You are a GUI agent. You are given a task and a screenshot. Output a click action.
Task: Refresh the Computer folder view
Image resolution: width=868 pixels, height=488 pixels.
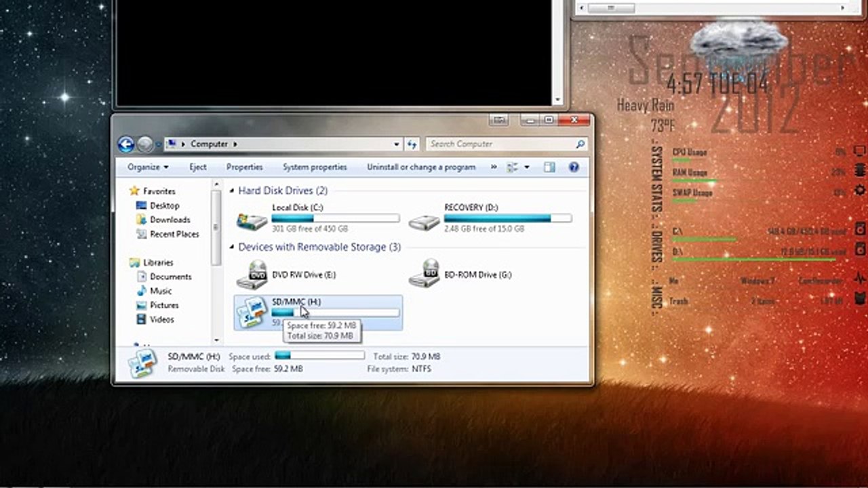[x=412, y=144]
